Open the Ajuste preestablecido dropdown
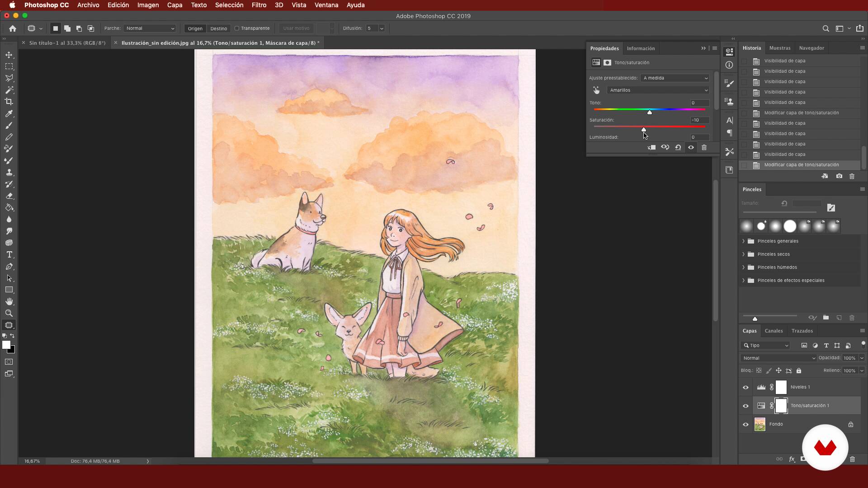This screenshot has height=488, width=868. pyautogui.click(x=675, y=78)
